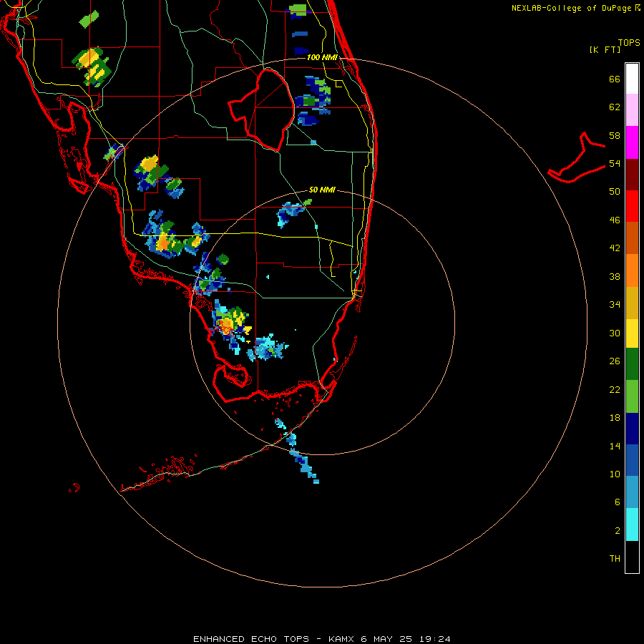This screenshot has height=644, width=644.
Task: Select the cyan legend swatch
Action: click(632, 525)
